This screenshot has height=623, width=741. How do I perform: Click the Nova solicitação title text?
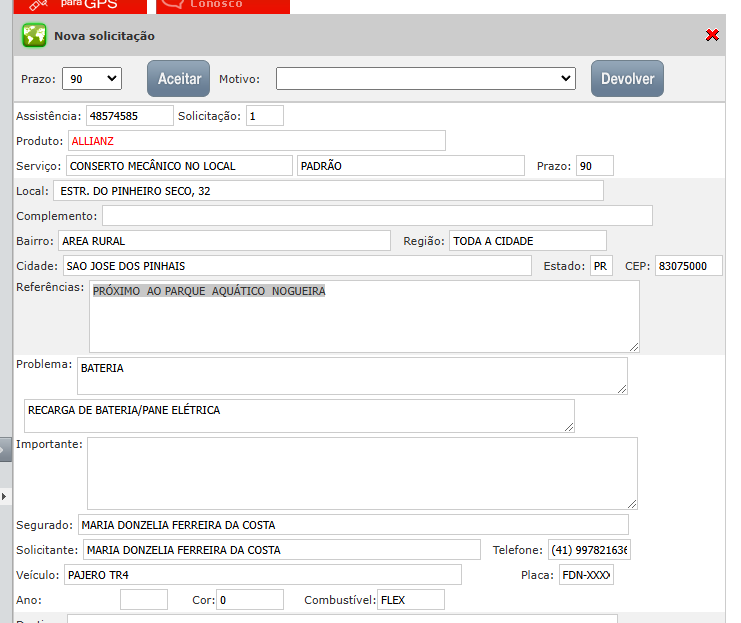click(x=104, y=36)
